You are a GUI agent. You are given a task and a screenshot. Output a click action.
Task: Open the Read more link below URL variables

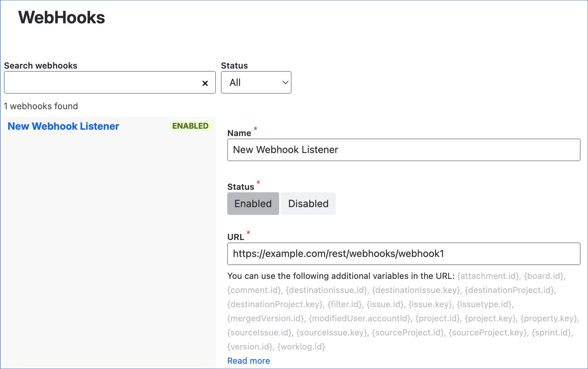(249, 361)
